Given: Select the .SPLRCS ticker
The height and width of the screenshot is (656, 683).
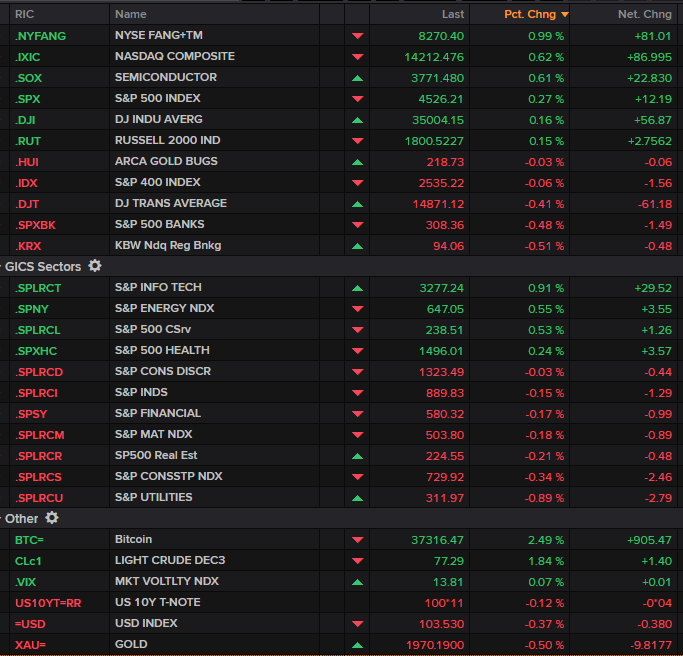Looking at the screenshot, I should (x=38, y=477).
